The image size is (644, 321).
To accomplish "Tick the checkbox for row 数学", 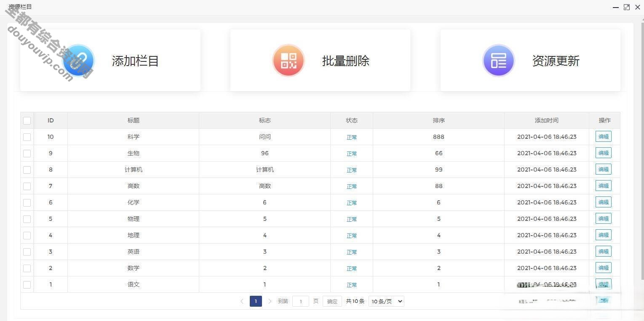I will 27,268.
